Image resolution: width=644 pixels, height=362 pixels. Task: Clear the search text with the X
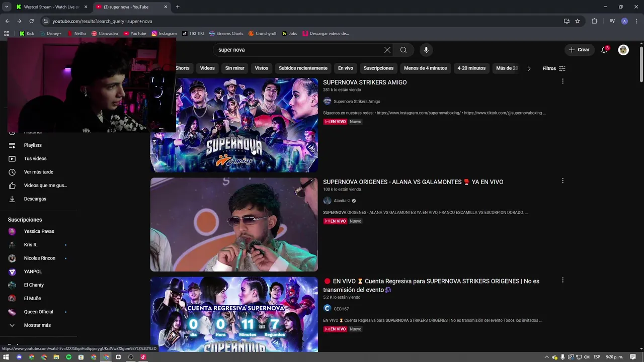click(x=387, y=50)
